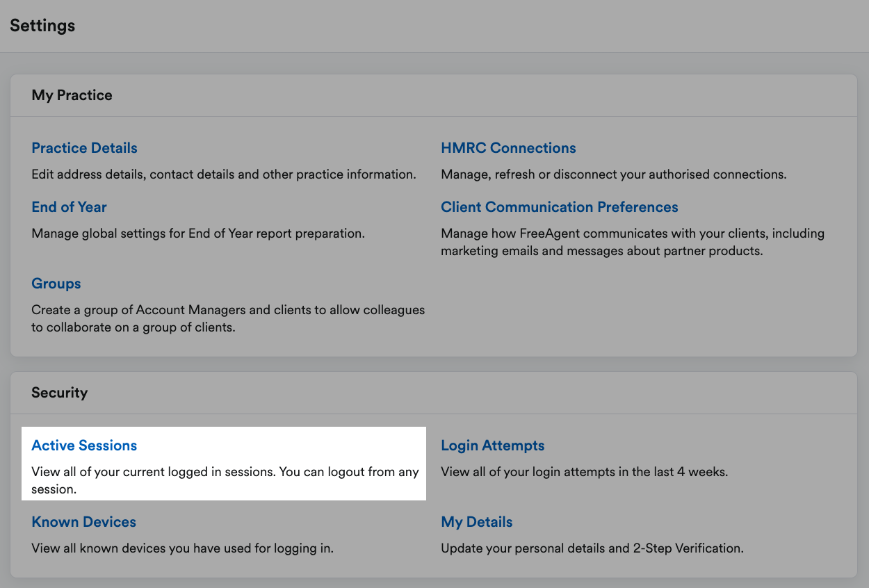Open the Groups page
This screenshot has height=588, width=869.
coord(56,284)
